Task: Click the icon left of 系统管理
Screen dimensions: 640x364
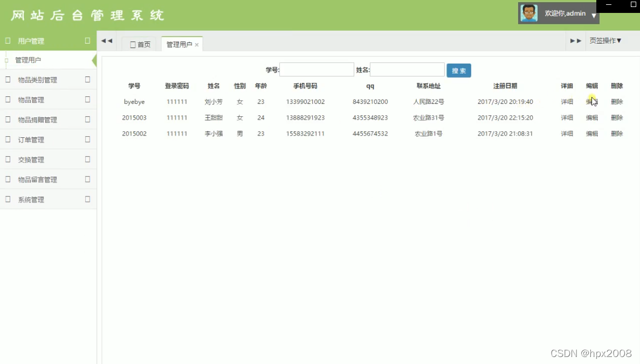Action: (8, 199)
